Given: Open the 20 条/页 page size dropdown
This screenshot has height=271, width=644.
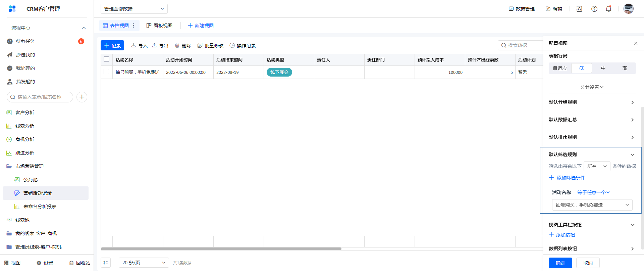Looking at the screenshot, I should coord(144,263).
